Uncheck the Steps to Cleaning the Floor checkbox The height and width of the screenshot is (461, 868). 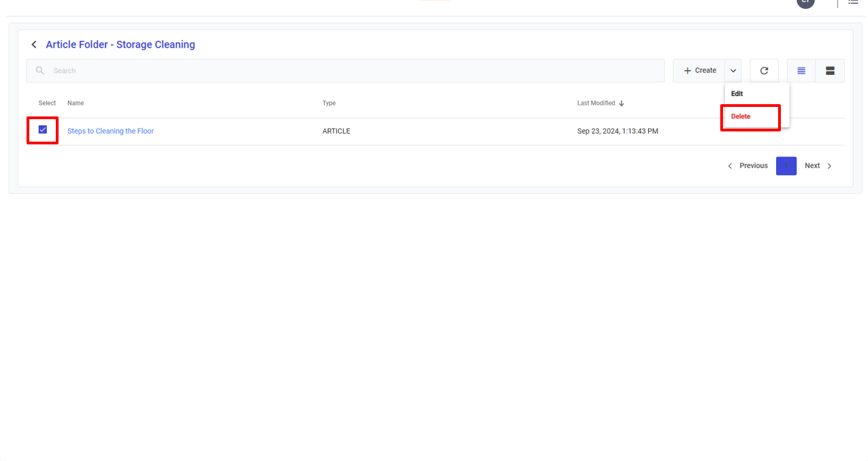click(43, 130)
